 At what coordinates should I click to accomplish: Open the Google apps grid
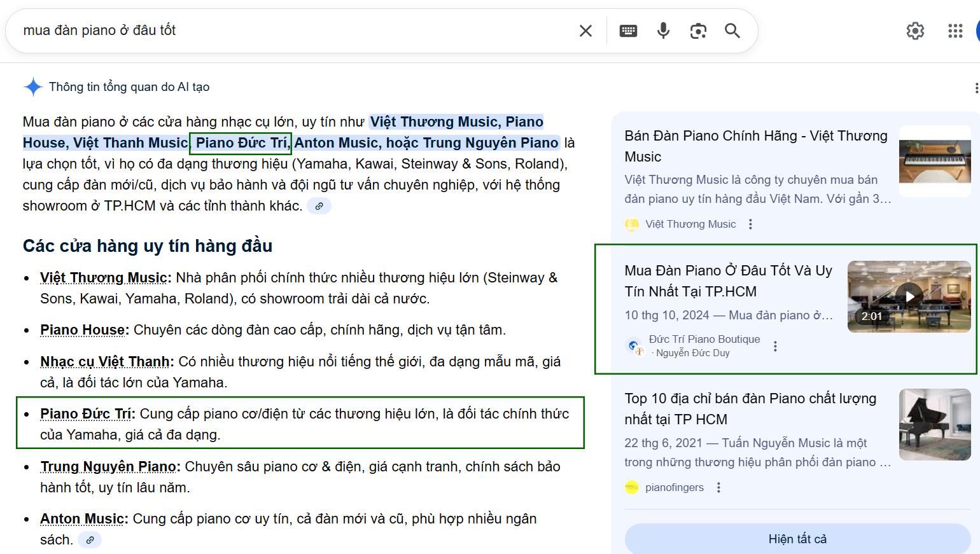[955, 31]
